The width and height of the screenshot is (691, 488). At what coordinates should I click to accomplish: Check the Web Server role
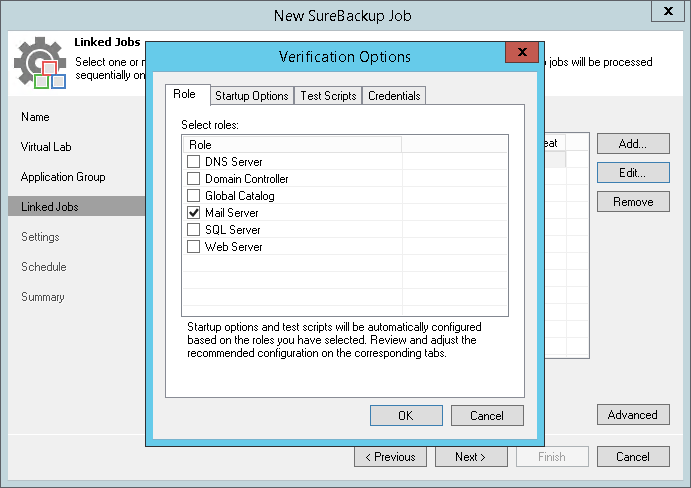point(193,246)
